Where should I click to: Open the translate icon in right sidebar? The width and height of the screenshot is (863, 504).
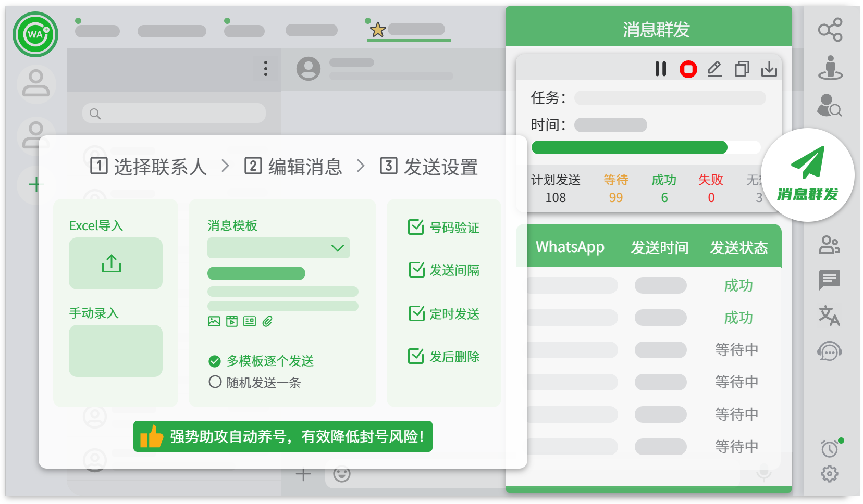[830, 316]
